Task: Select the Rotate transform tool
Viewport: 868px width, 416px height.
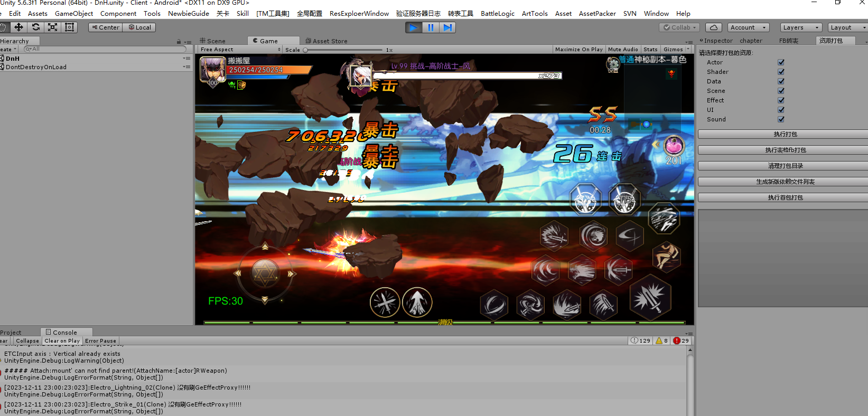Action: click(x=35, y=27)
